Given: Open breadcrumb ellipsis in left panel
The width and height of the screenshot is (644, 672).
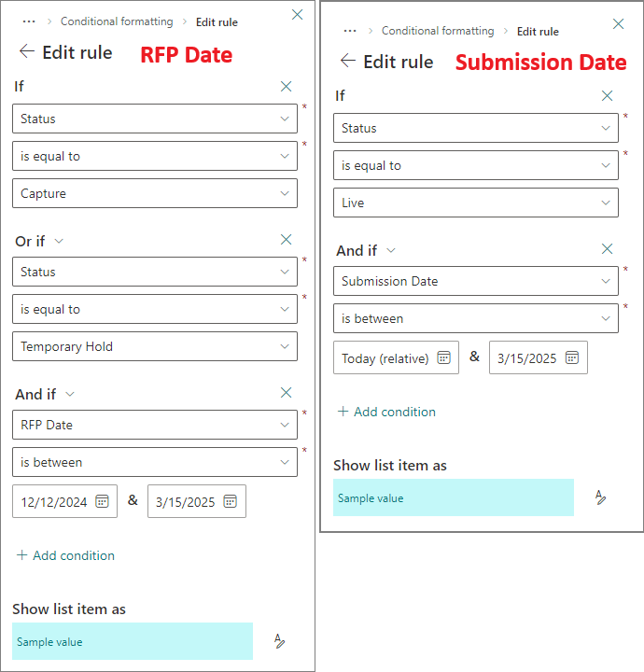Looking at the screenshot, I should coord(29,21).
